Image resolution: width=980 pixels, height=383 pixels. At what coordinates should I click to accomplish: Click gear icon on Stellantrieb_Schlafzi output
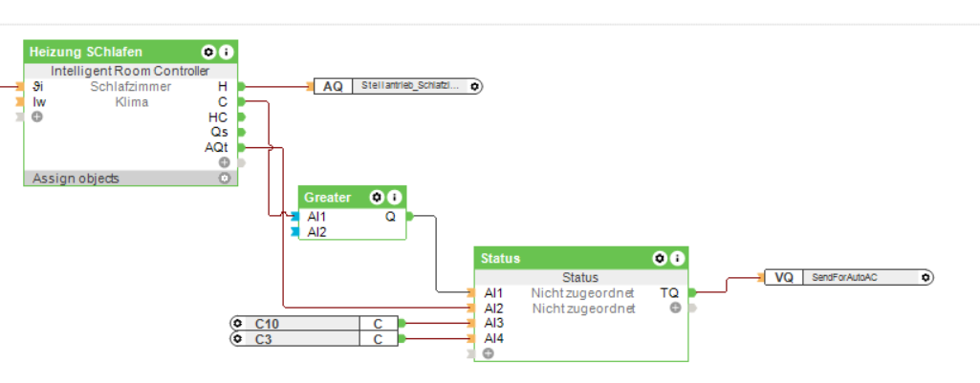coord(474,86)
